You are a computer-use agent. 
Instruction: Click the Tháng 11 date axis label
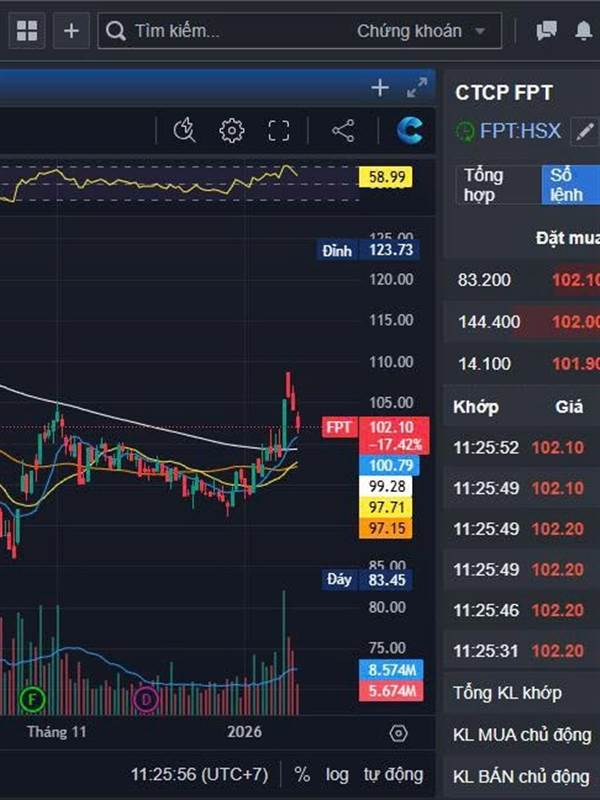click(x=57, y=732)
